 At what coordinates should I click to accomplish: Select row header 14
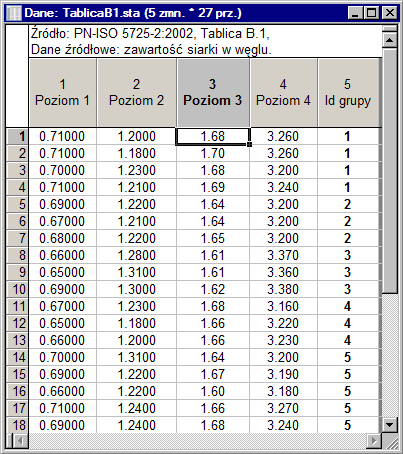(x=17, y=357)
